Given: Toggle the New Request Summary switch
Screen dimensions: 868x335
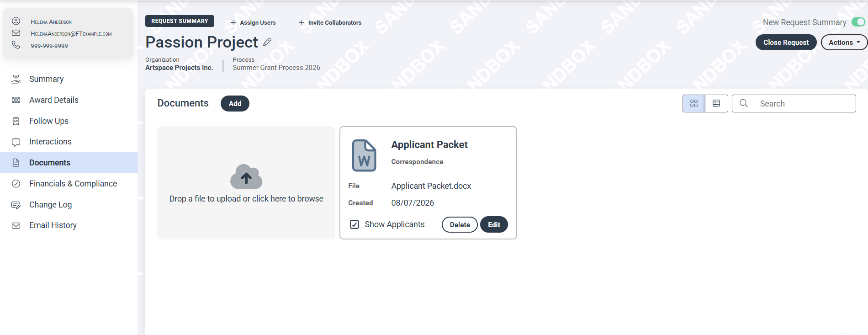Looking at the screenshot, I should (x=858, y=22).
